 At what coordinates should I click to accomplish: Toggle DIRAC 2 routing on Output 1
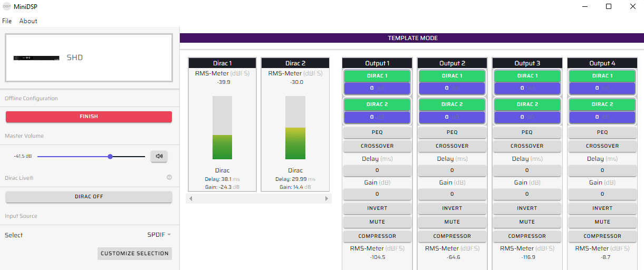(377, 104)
